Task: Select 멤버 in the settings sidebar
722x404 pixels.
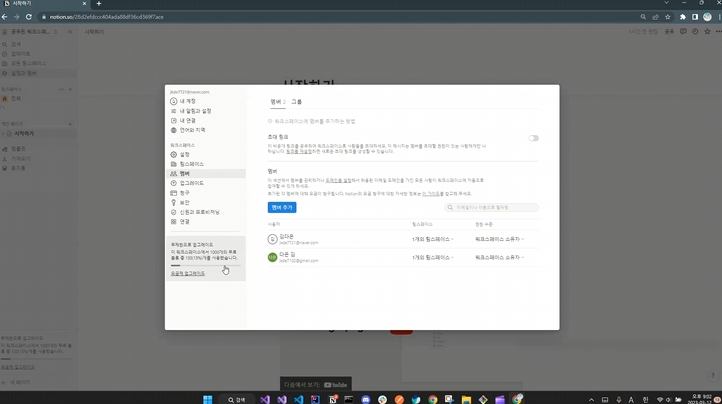Action: click(x=206, y=173)
